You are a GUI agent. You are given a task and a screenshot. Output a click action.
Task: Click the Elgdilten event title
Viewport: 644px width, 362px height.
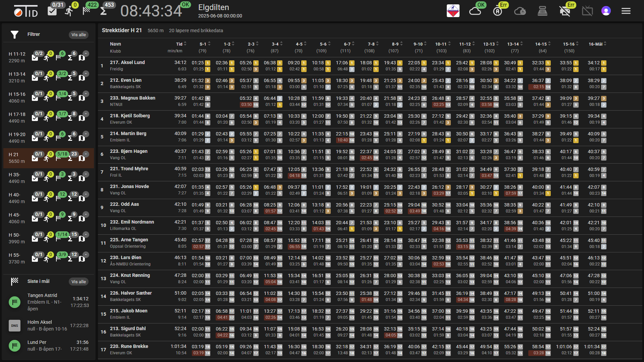pyautogui.click(x=214, y=7)
